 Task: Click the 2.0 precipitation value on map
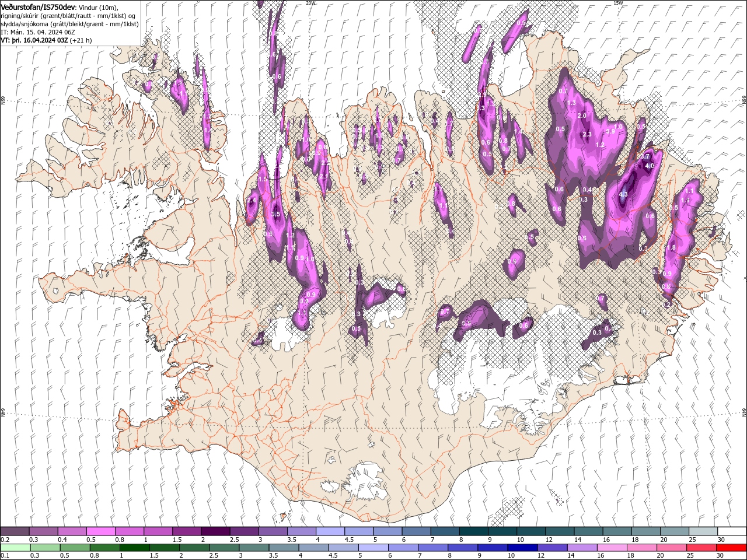point(582,116)
